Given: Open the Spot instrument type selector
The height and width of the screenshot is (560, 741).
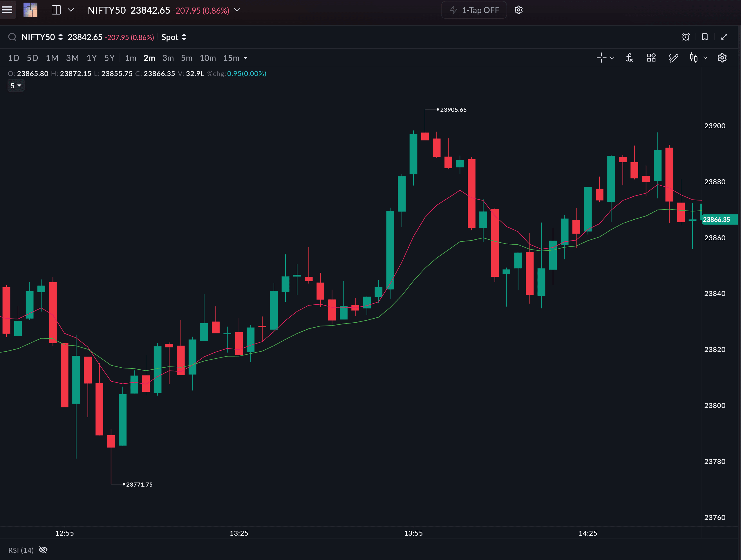Looking at the screenshot, I should tap(173, 37).
